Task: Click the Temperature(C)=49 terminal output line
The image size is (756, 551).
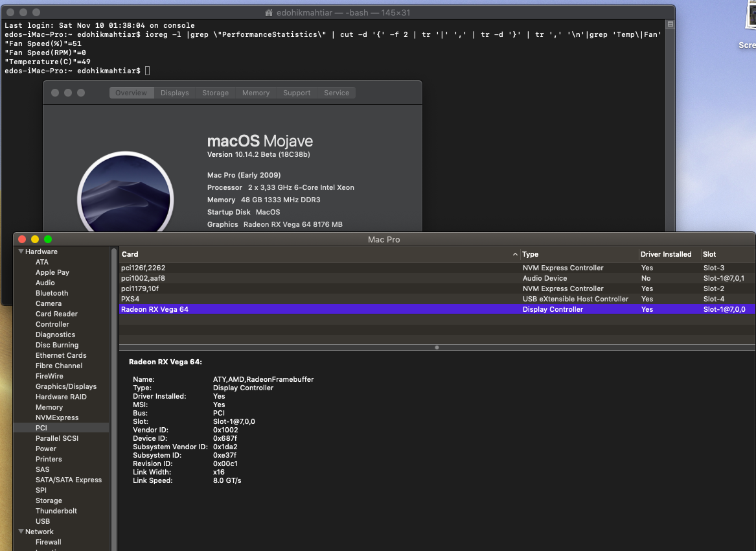Action: (47, 62)
